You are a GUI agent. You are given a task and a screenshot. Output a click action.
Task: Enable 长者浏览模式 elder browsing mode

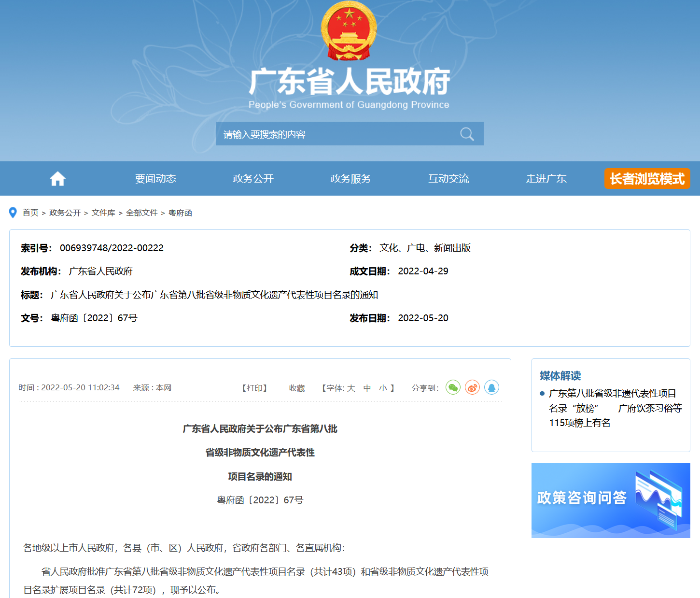coord(647,179)
